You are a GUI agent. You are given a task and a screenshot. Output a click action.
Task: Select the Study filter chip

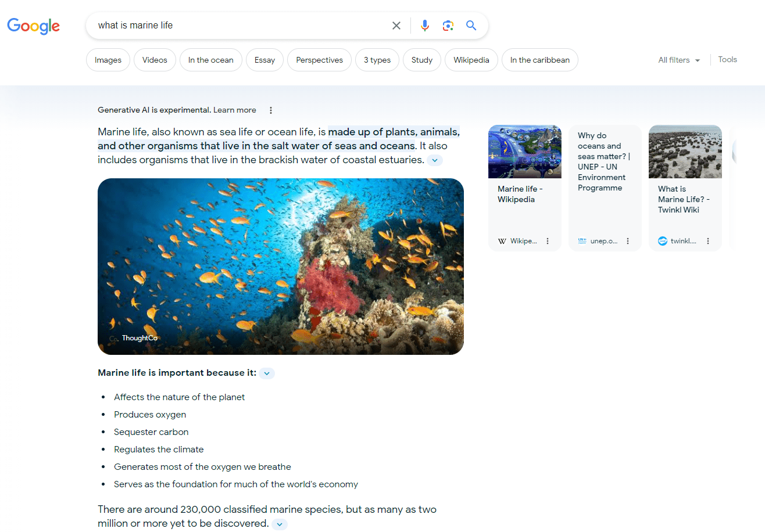pos(421,59)
